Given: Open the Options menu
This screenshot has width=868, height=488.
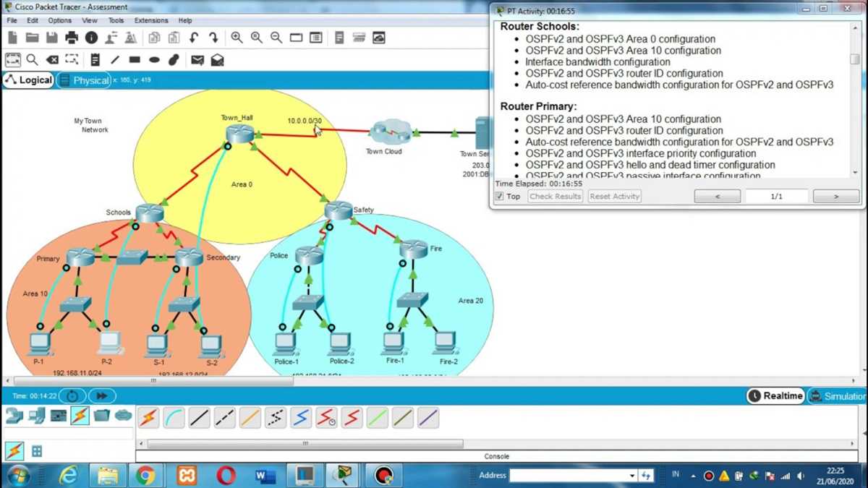Looking at the screenshot, I should (x=60, y=20).
